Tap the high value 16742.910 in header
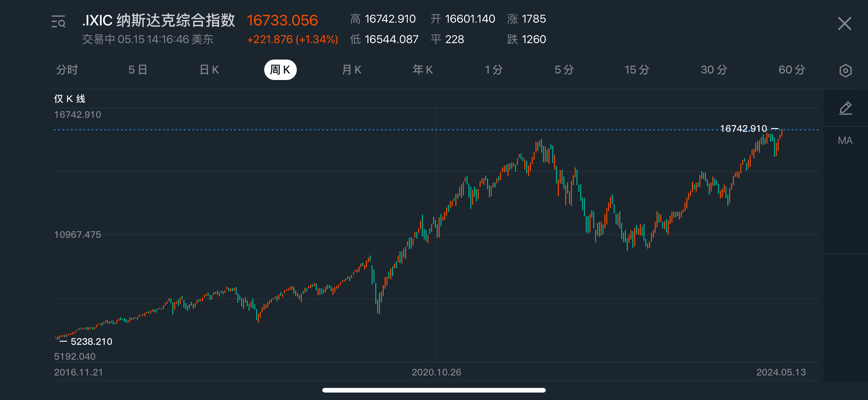Image resolution: width=868 pixels, height=400 pixels. (390, 19)
